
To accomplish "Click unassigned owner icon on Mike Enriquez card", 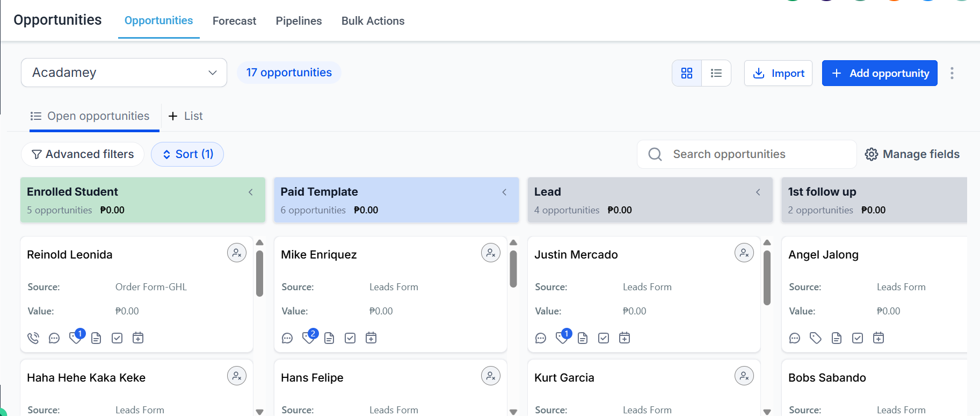I will click(x=491, y=253).
